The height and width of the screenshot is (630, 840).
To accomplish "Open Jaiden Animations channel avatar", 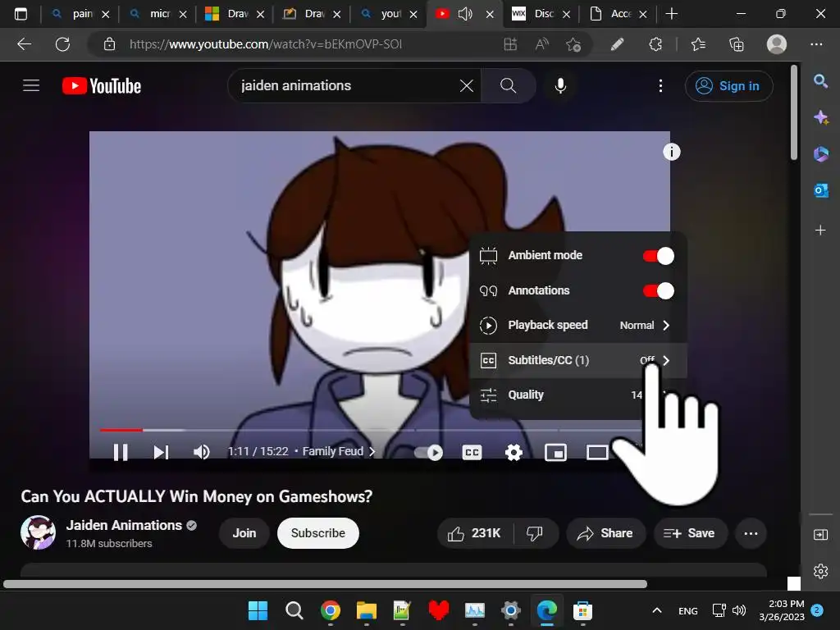I will [x=38, y=532].
